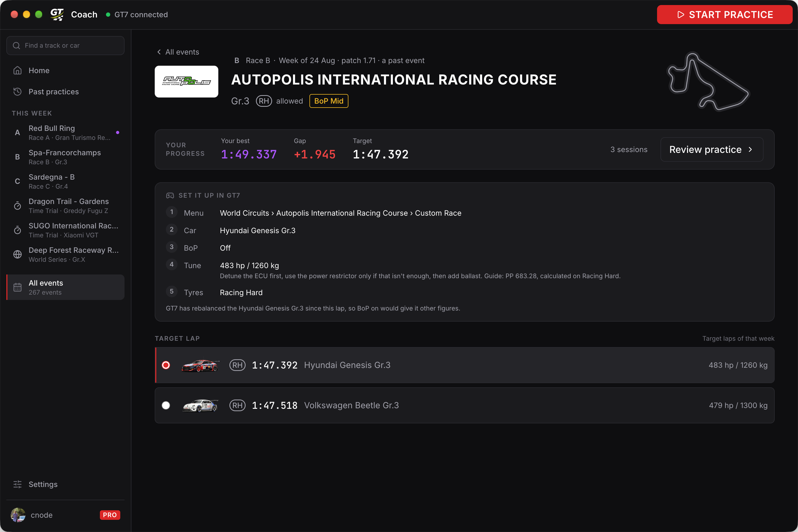
Task: Open Settings in the sidebar
Action: (65, 484)
